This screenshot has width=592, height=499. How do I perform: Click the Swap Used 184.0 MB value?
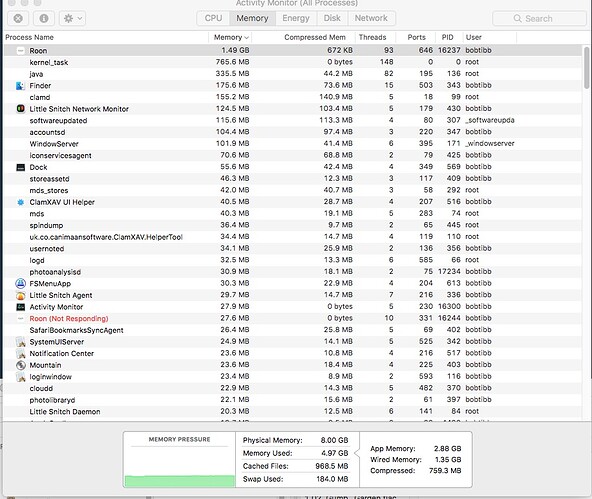pyautogui.click(x=332, y=479)
